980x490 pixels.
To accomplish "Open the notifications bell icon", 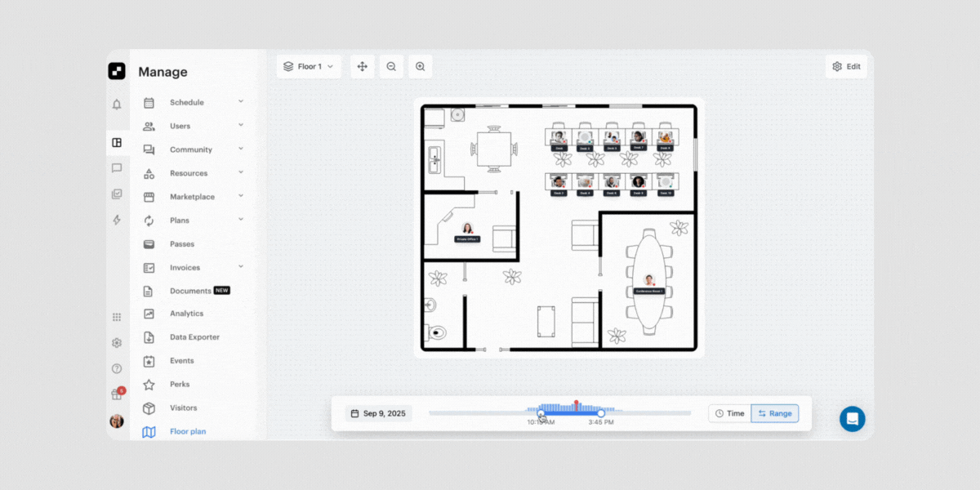I will (117, 105).
